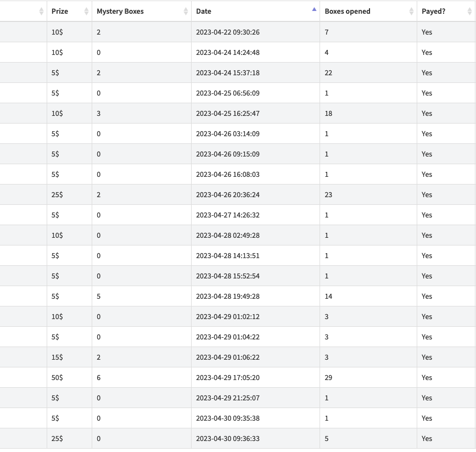This screenshot has height=452, width=476.
Task: Sort by Payed? column header
Action: click(446, 11)
